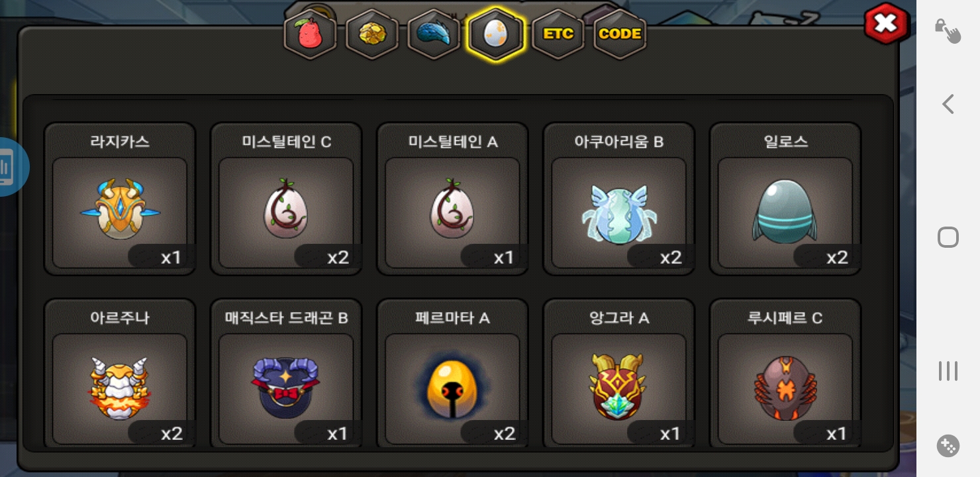Choose the 아르주나 horned egg
Viewport: 980px width, 477px height.
(x=120, y=374)
